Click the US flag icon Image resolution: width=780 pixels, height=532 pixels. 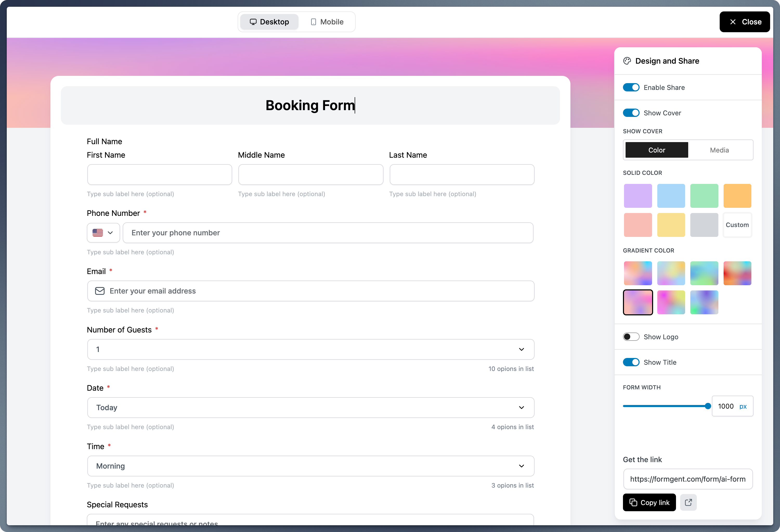coord(98,233)
